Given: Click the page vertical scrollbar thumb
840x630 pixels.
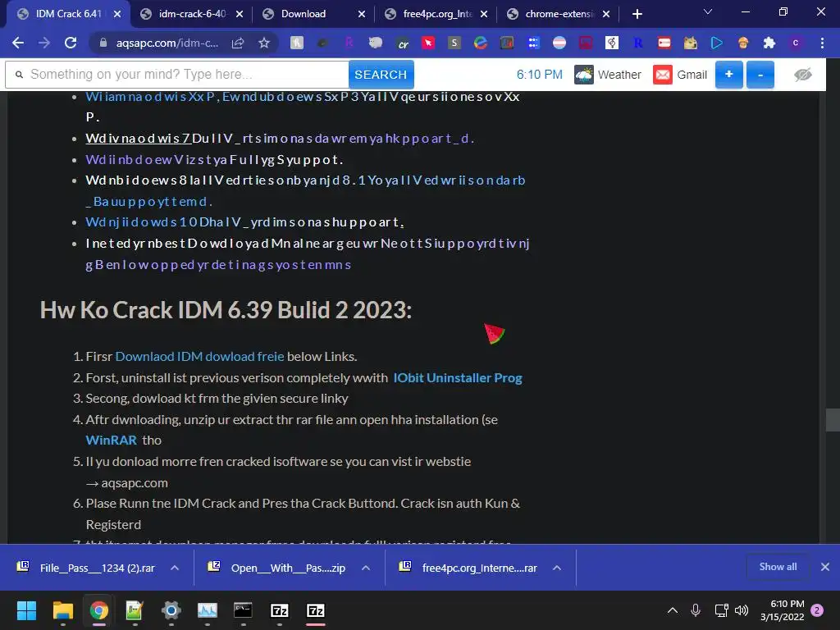Looking at the screenshot, I should pyautogui.click(x=833, y=420).
